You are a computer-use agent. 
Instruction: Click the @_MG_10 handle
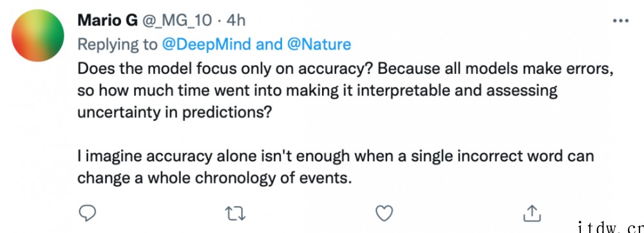(176, 21)
